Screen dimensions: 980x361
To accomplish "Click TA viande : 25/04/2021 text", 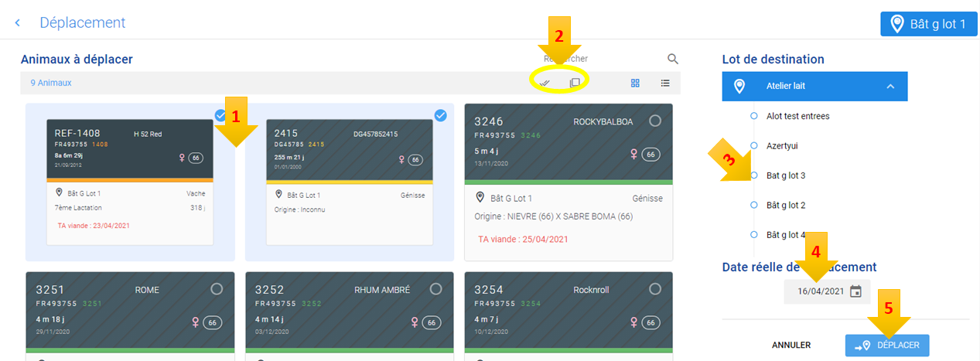I will [524, 239].
